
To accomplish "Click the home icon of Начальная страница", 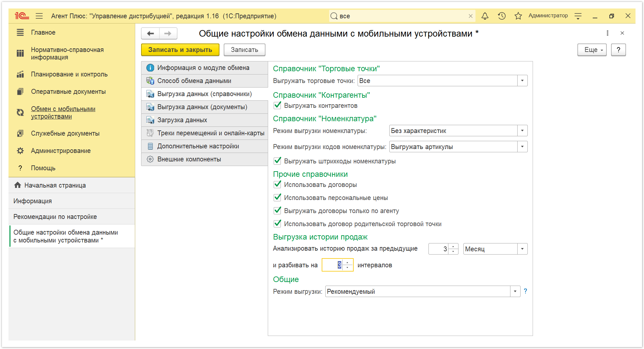I will pyautogui.click(x=18, y=185).
